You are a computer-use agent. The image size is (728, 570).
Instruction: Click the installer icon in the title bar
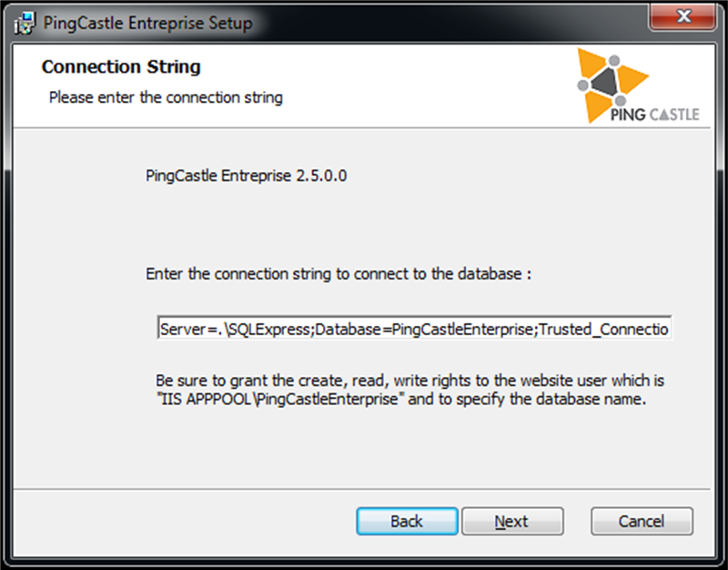click(x=25, y=23)
